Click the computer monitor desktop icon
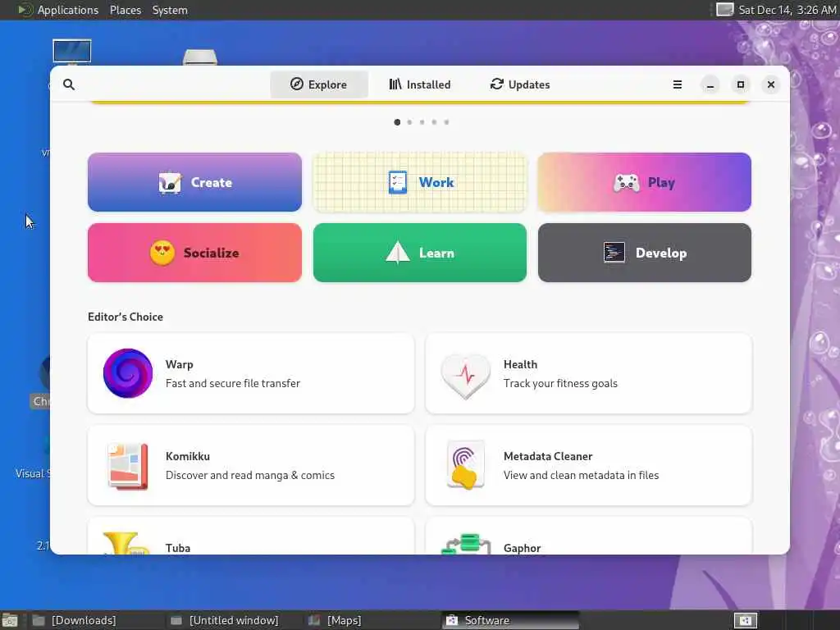Screen dimensions: 840x630 click(72, 52)
